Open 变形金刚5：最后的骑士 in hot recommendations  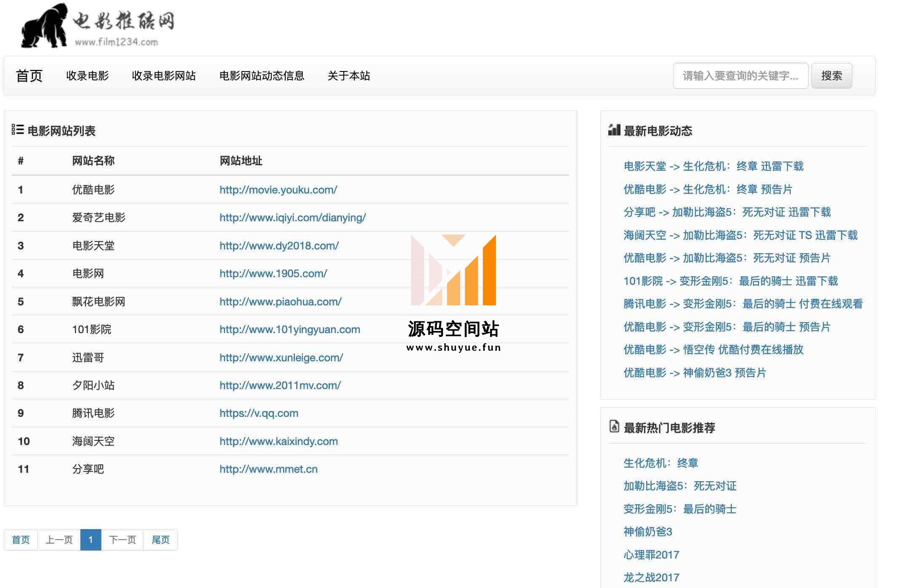[x=680, y=509]
